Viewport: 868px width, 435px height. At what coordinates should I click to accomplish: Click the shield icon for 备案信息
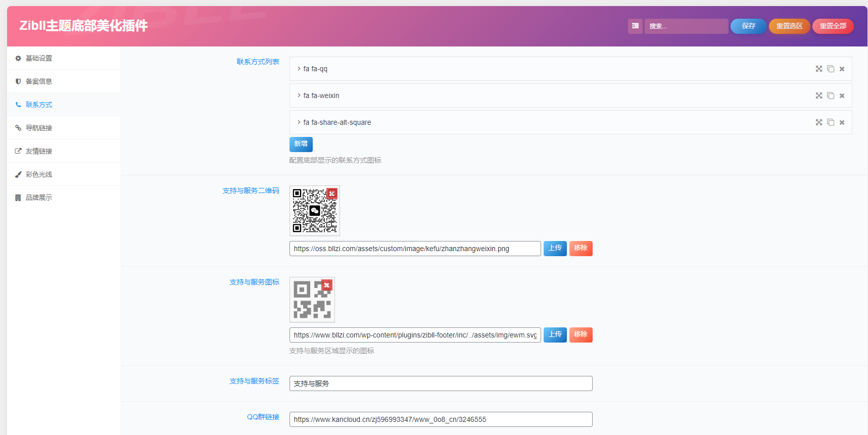coord(18,81)
